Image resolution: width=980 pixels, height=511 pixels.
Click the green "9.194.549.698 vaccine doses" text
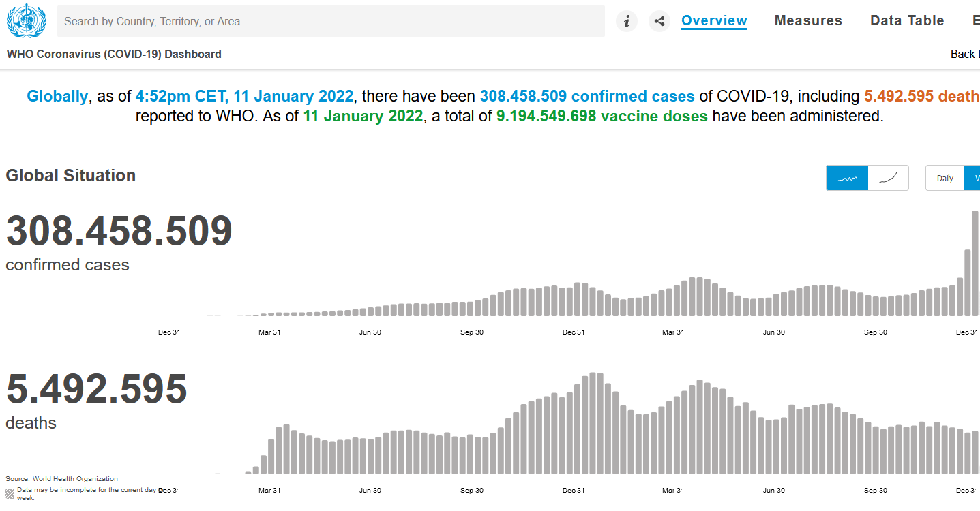602,116
